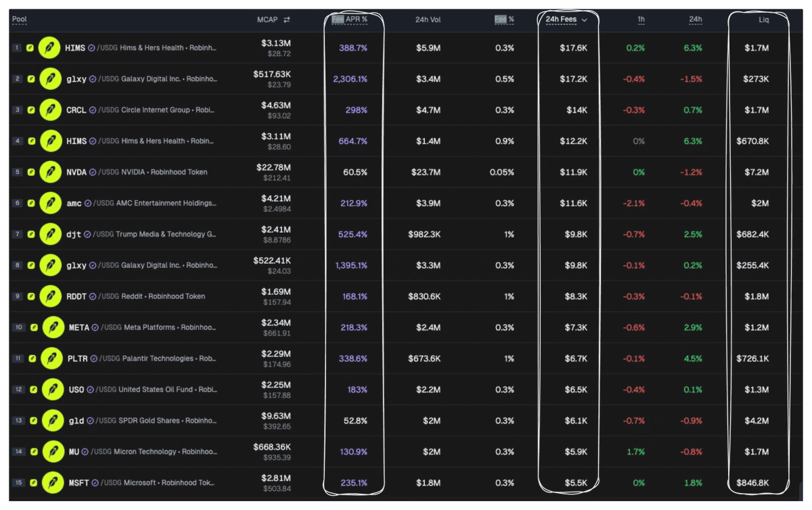812x510 pixels.
Task: Click the gld token feather logo
Action: point(53,421)
